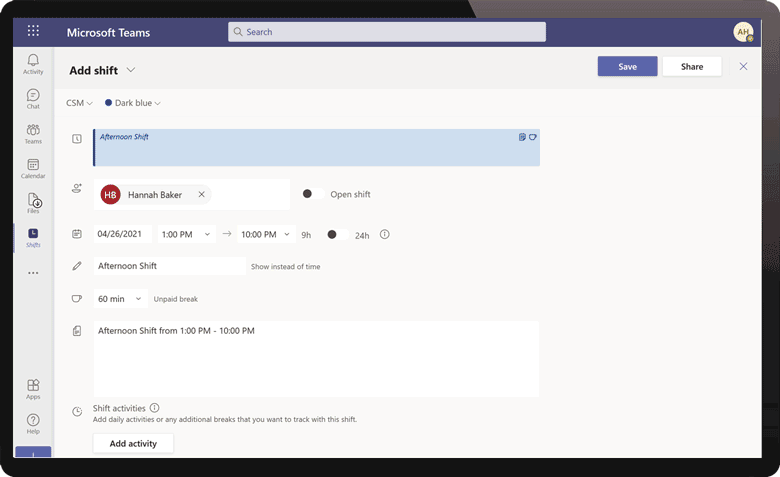
Task: Open the Apps store icon
Action: tap(33, 389)
